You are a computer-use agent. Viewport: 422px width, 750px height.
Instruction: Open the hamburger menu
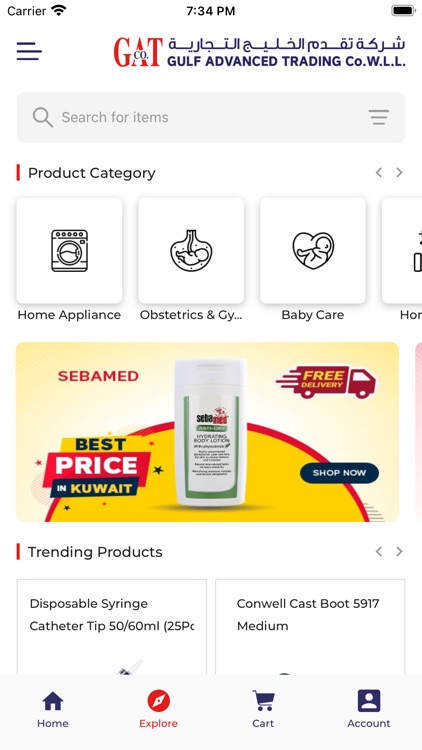coord(29,51)
